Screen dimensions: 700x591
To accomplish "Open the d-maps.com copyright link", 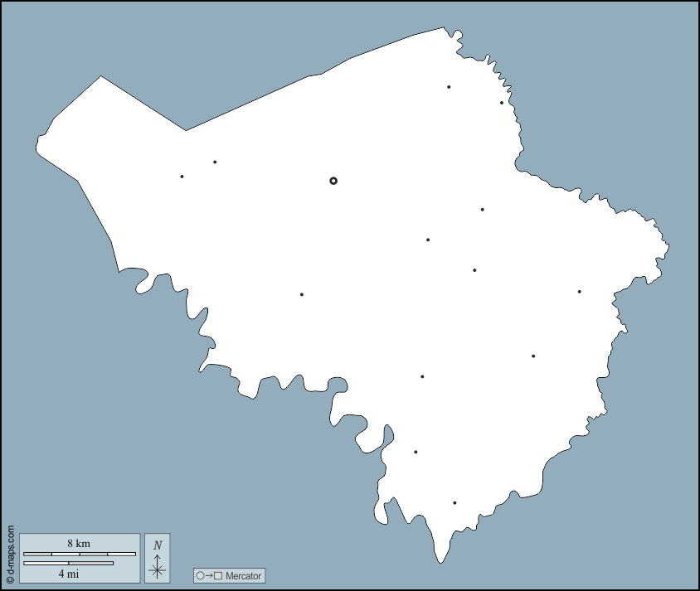I will (x=10, y=555).
